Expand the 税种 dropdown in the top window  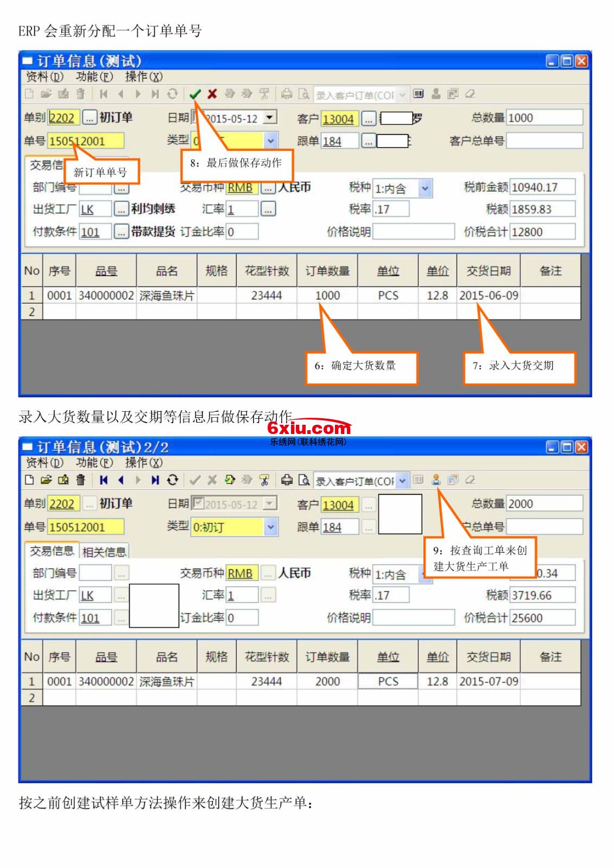[x=425, y=188]
